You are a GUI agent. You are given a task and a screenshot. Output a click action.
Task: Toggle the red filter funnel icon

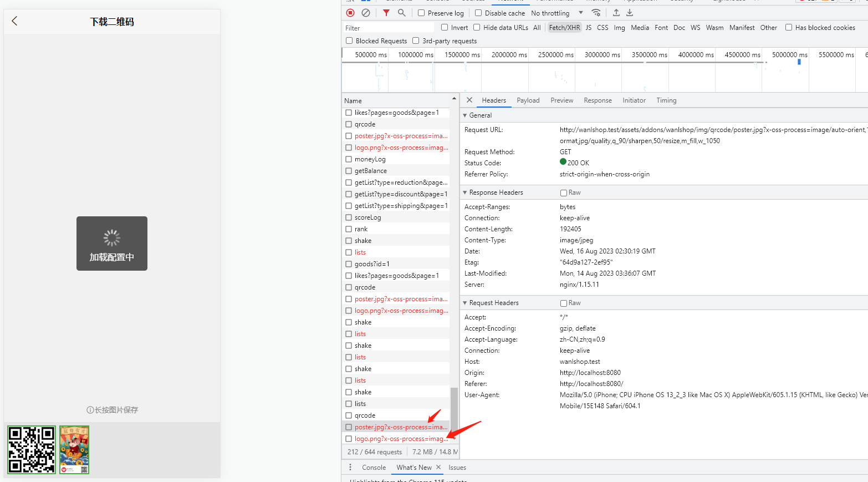point(386,13)
